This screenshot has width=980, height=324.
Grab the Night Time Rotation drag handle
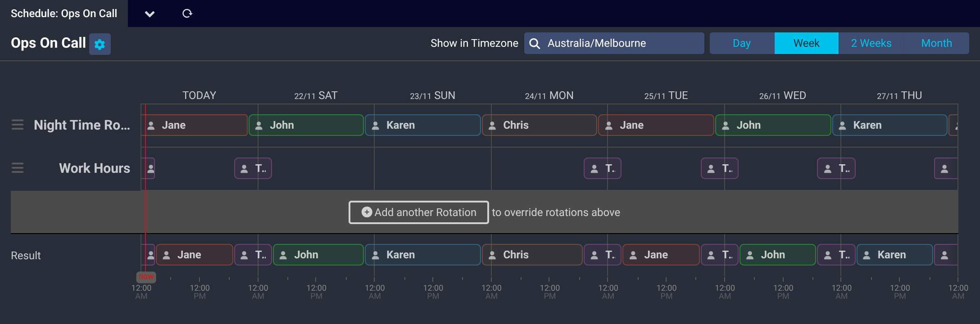coord(18,125)
